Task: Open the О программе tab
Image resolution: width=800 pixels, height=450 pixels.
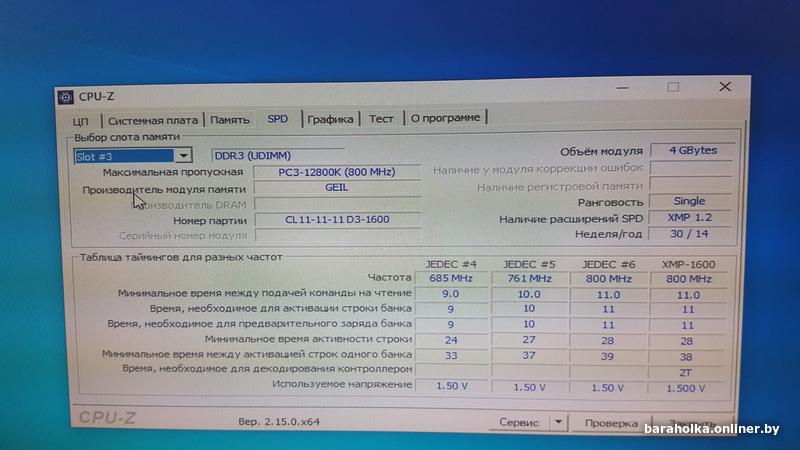Action: coord(445,118)
